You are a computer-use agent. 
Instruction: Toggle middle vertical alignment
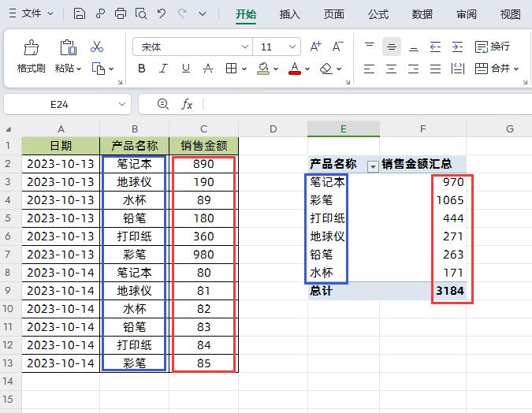pos(392,47)
